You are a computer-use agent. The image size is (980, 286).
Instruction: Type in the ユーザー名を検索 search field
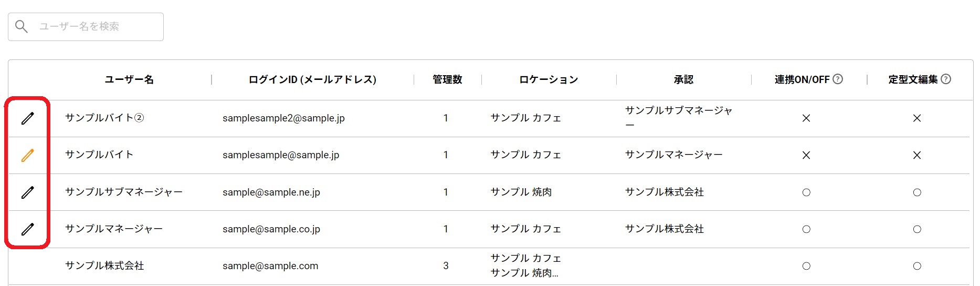click(94, 27)
